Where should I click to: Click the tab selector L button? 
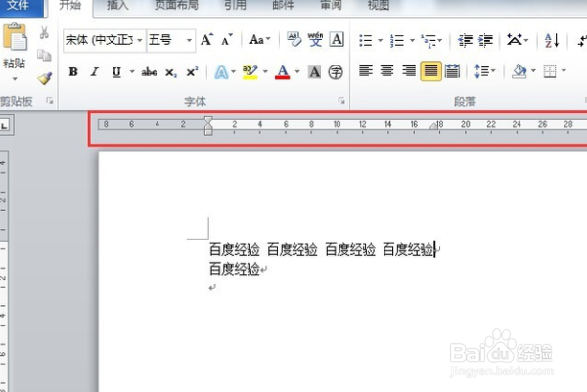coord(5,125)
